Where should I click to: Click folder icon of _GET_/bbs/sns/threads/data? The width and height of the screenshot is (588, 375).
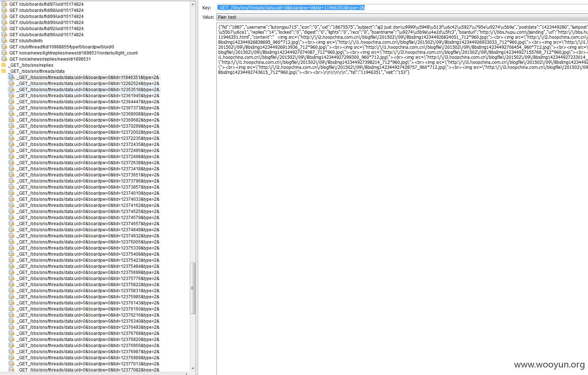coord(4,71)
